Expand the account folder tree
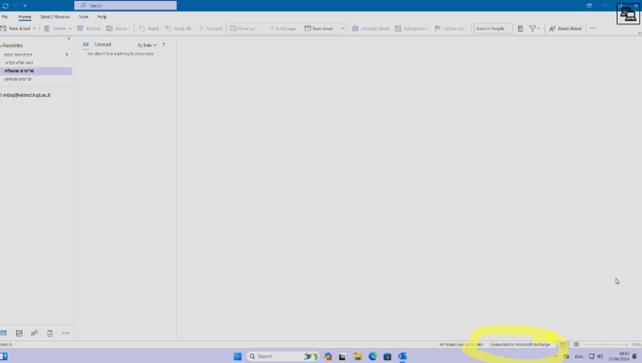Viewport: 642px width, 363px height. click(1, 95)
